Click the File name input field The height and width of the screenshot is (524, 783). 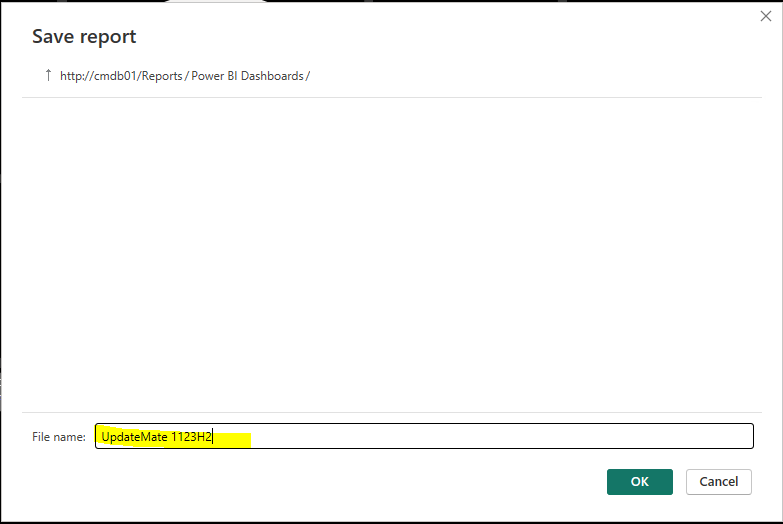424,436
